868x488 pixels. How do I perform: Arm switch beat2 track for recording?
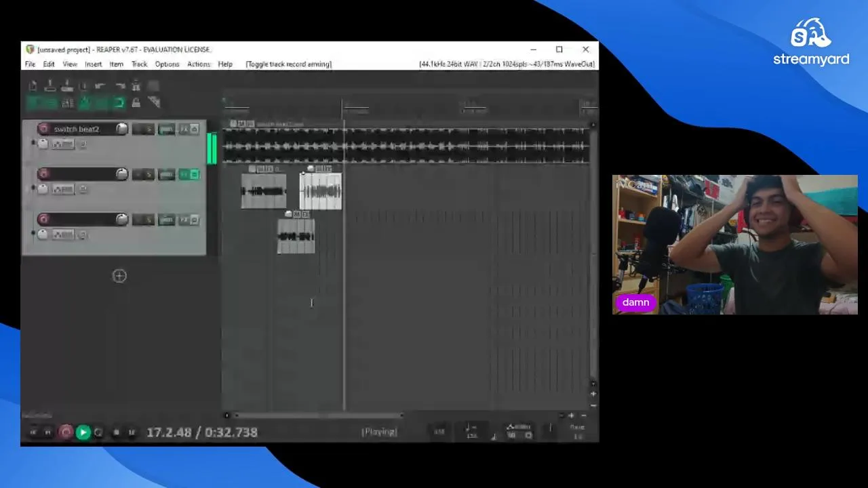[x=44, y=129]
